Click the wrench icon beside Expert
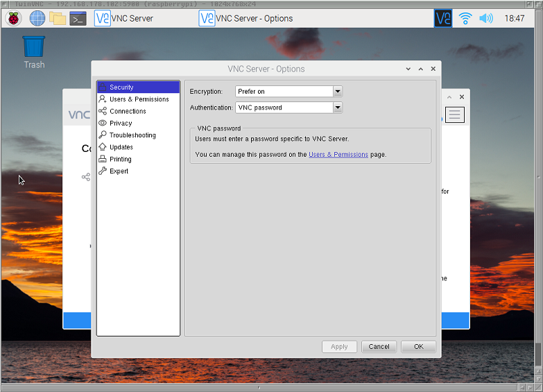543x392 pixels. point(103,171)
